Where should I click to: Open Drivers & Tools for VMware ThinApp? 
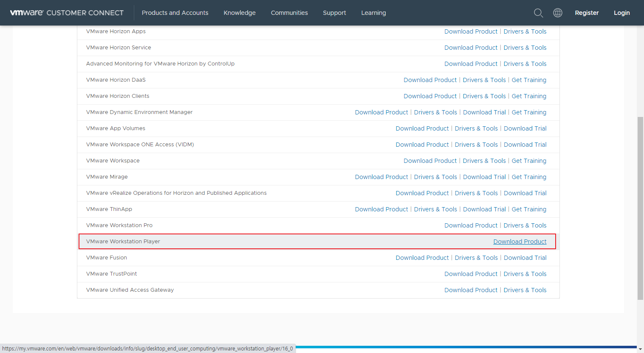click(435, 209)
